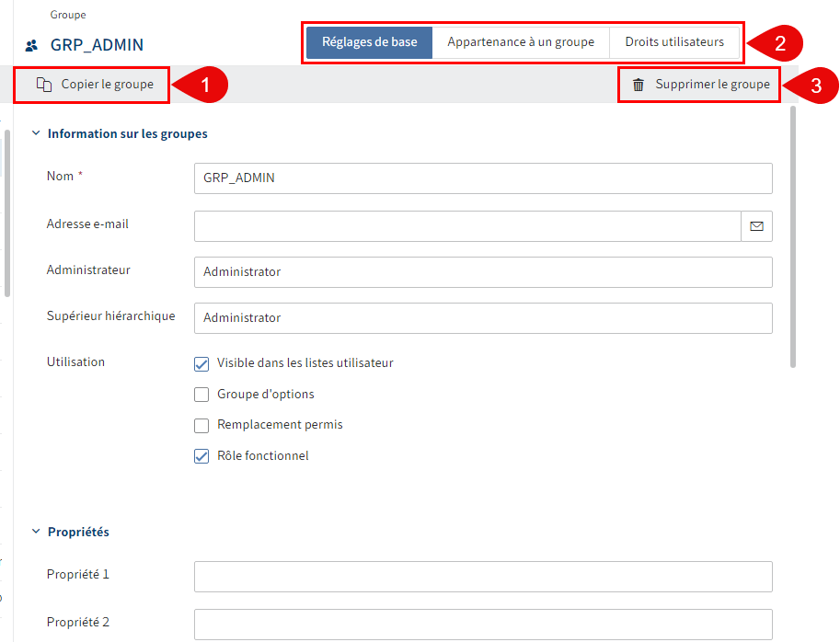840x642 pixels.
Task: Collapse the Information sur les groupes section
Action: (x=36, y=132)
